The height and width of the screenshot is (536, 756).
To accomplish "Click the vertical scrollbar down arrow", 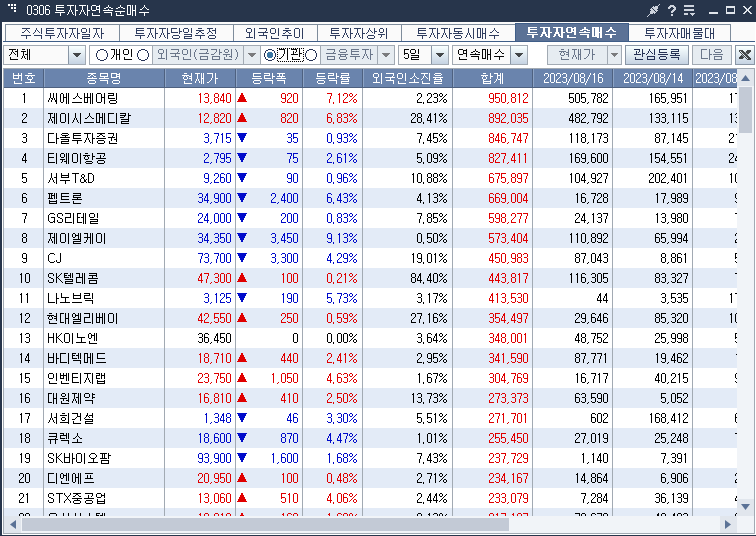I will coord(745,507).
